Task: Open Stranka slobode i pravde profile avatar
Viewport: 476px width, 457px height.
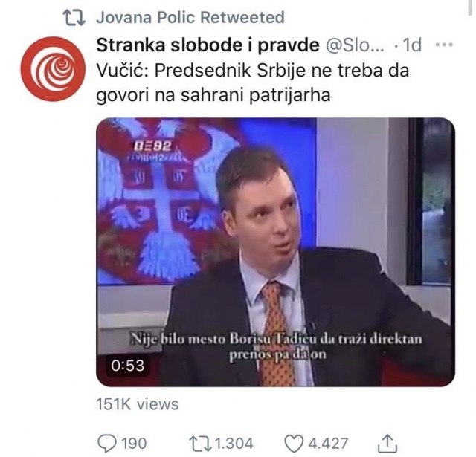Action: tap(53, 69)
